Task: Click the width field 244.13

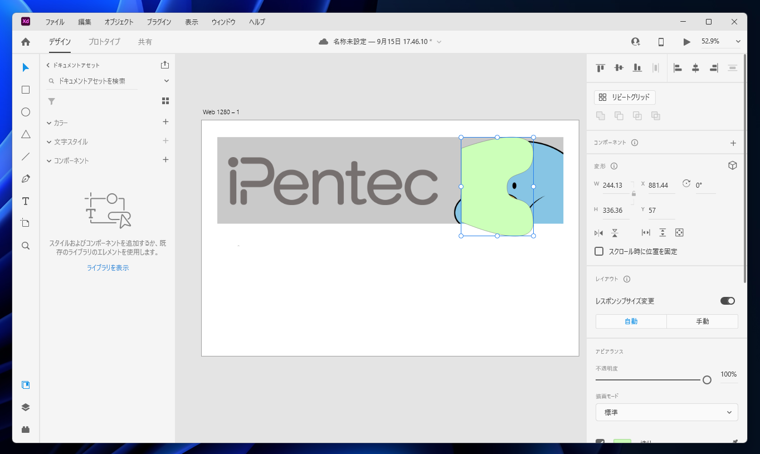Action: coord(615,185)
